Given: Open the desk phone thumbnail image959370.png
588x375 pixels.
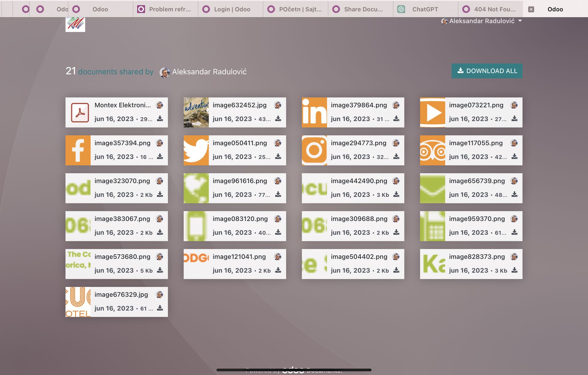Looking at the screenshot, I should click(432, 226).
